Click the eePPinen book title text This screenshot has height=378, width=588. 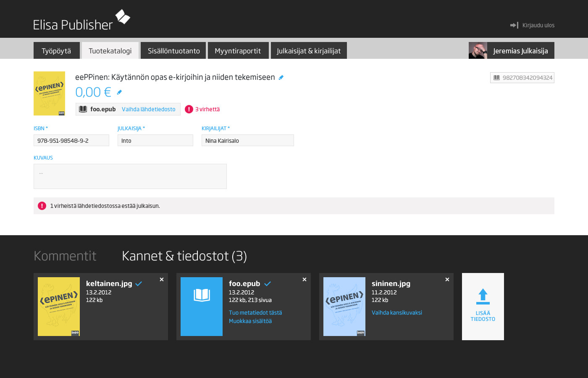pos(175,77)
